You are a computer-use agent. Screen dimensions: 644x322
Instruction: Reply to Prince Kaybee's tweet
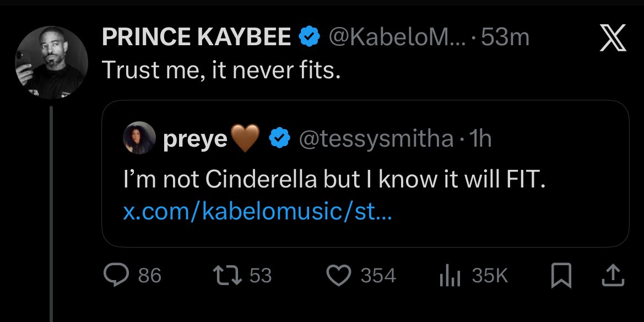116,275
